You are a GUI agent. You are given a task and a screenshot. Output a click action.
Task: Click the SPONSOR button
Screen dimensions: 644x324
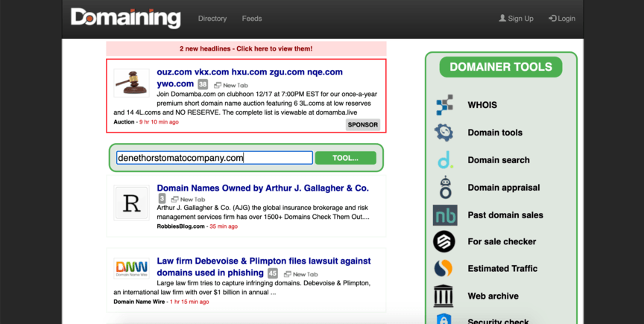pyautogui.click(x=363, y=125)
